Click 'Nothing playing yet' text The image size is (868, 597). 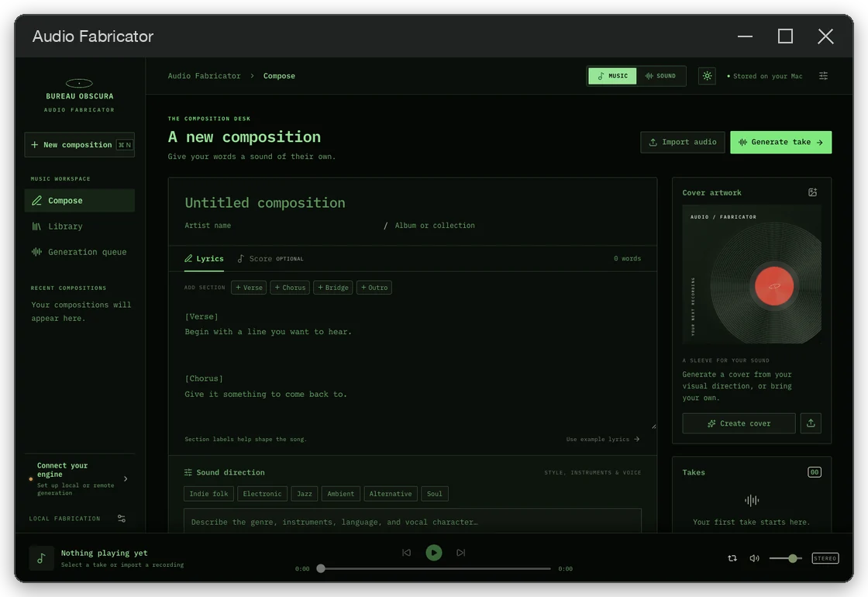[104, 553]
